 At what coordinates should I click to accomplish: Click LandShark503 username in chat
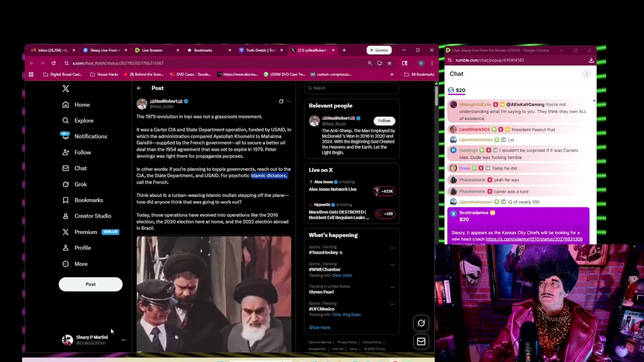pos(474,130)
